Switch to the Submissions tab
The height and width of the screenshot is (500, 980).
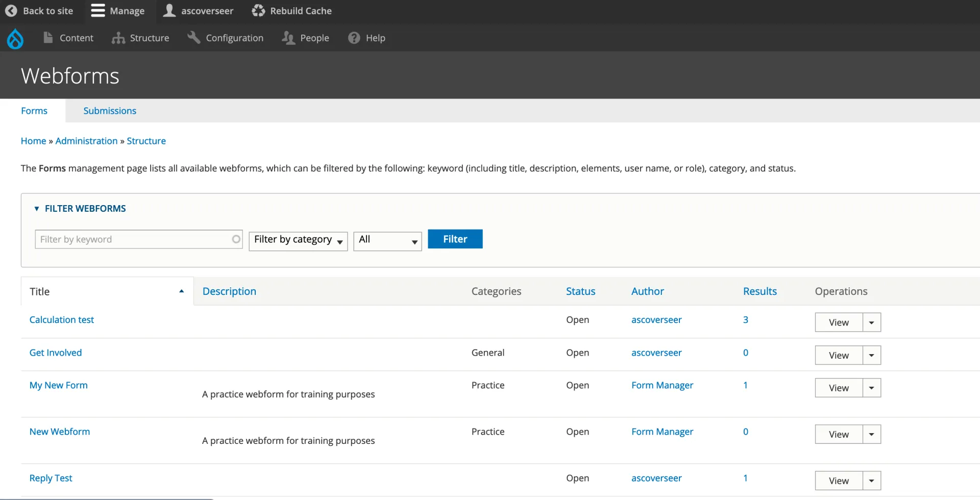click(110, 111)
